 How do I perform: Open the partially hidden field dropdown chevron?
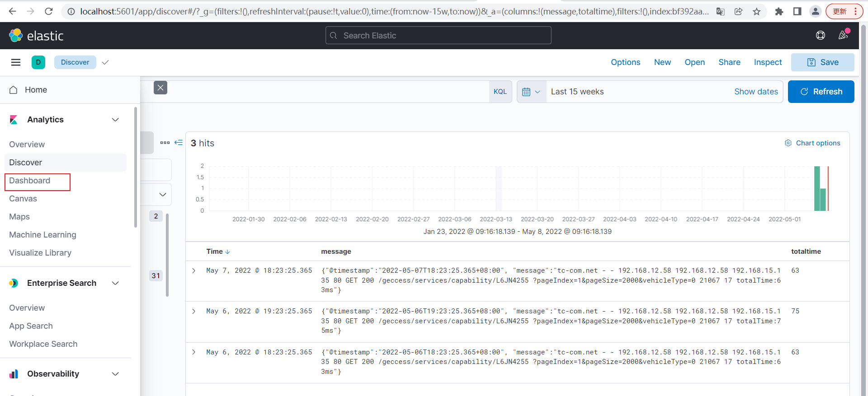tap(163, 195)
